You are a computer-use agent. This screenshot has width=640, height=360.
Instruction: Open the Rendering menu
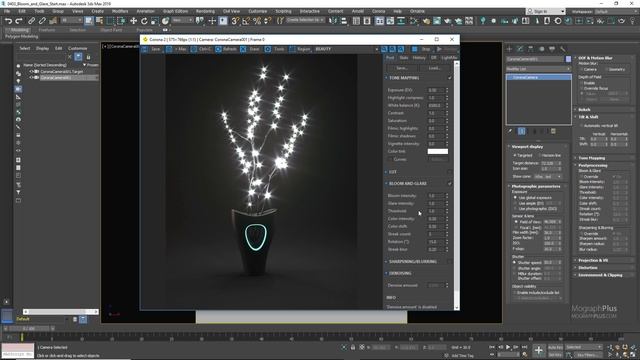click(x=205, y=11)
